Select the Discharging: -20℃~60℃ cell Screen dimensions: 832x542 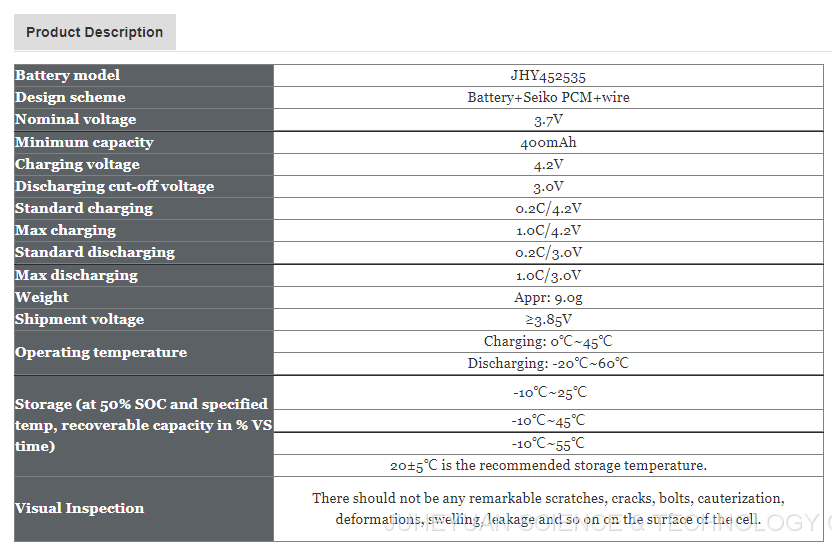pos(548,363)
